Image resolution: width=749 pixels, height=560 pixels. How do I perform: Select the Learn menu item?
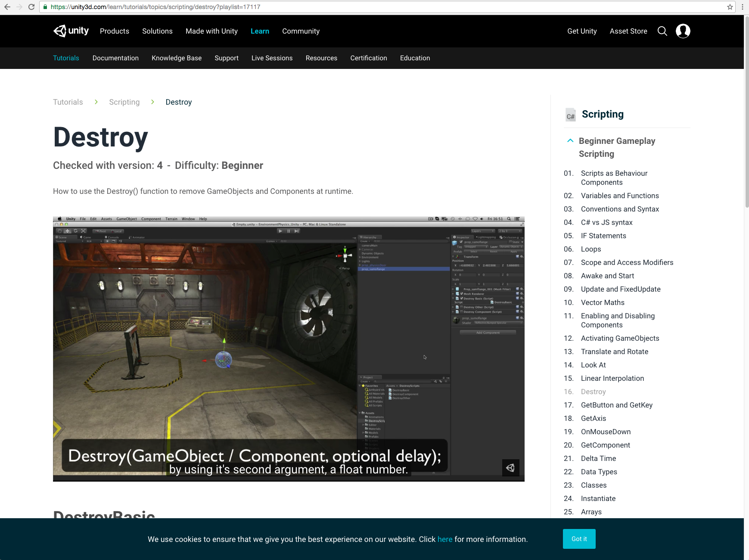(x=260, y=31)
